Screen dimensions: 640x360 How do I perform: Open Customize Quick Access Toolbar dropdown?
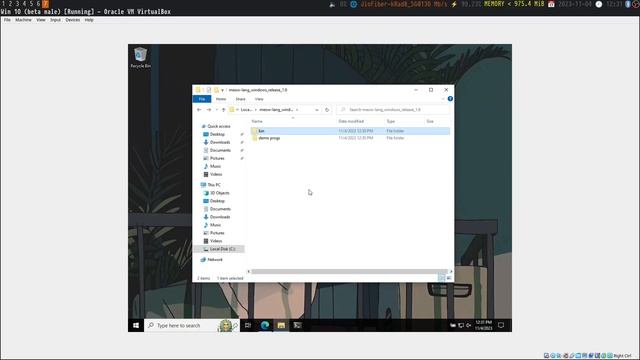(x=222, y=90)
